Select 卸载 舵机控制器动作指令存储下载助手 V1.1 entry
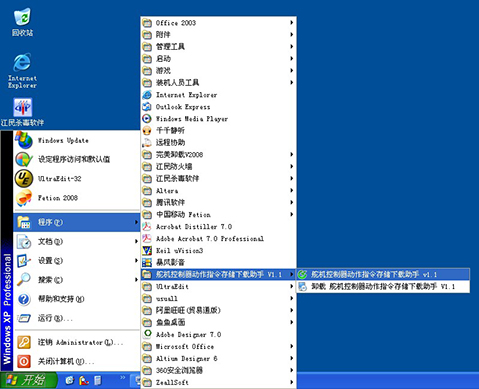 click(x=383, y=287)
